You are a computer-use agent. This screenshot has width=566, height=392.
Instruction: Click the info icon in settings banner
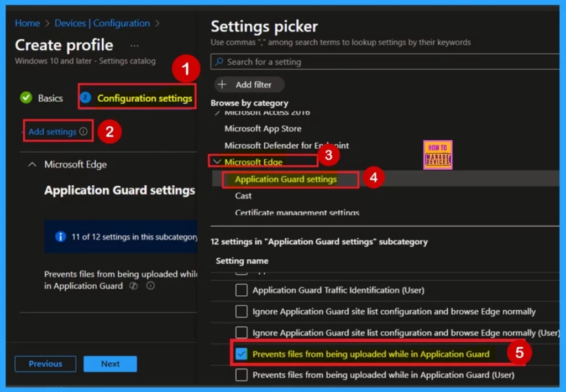click(60, 237)
